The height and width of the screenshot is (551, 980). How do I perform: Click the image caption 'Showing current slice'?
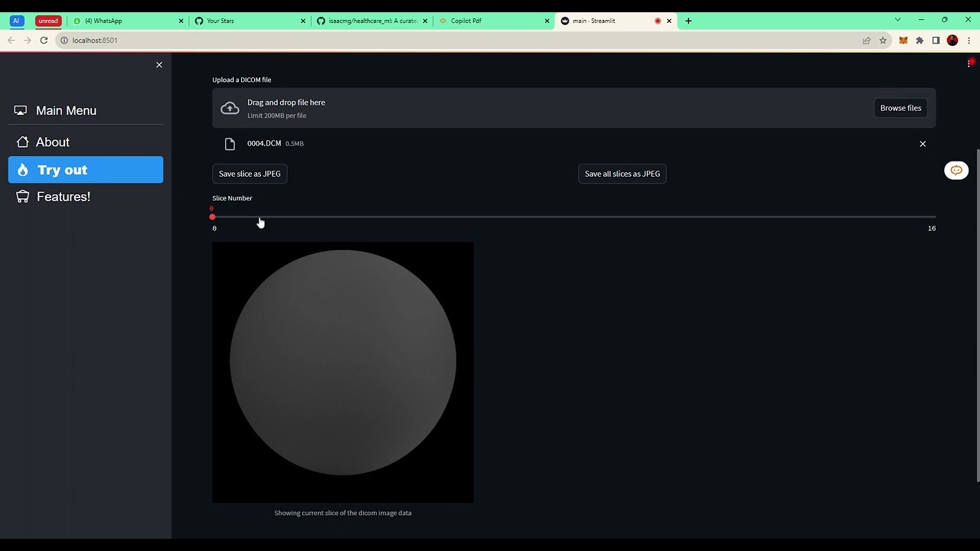343,513
